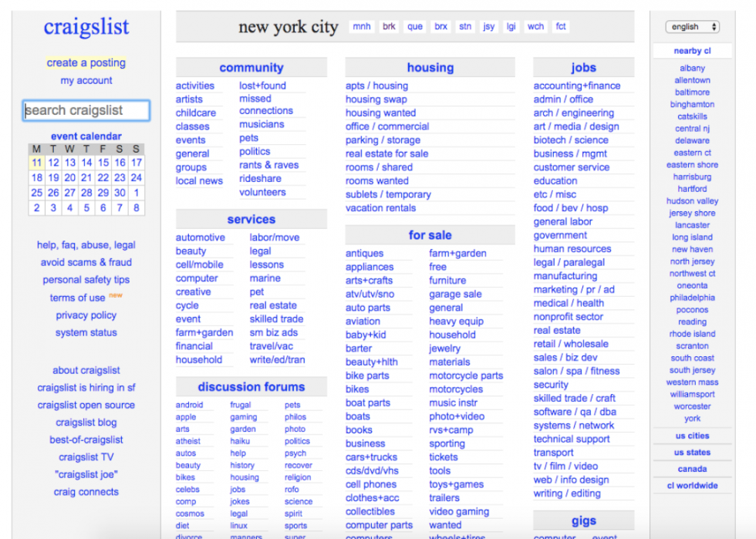
Task: Select day 11 in event calendar
Action: coord(37,163)
